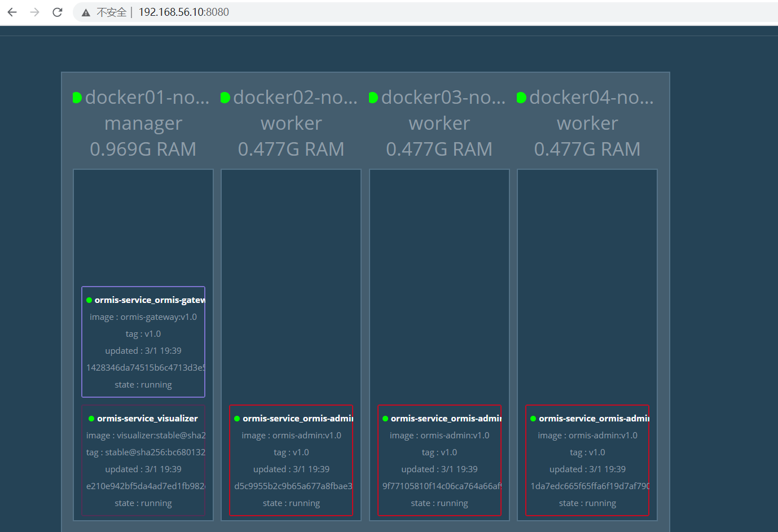This screenshot has width=778, height=532.
Task: Click the browser back arrow
Action: (x=12, y=11)
